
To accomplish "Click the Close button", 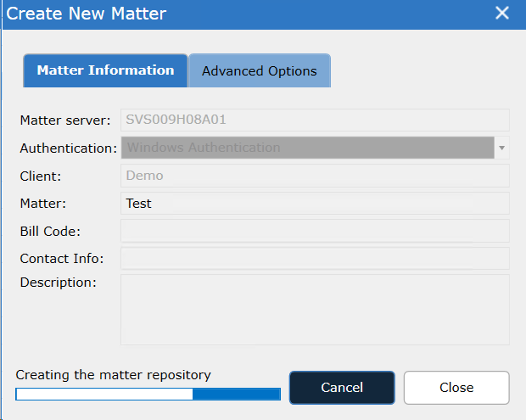I will click(x=456, y=388).
